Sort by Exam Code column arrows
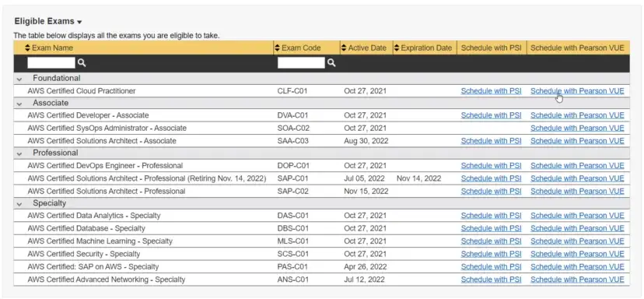 [x=277, y=47]
